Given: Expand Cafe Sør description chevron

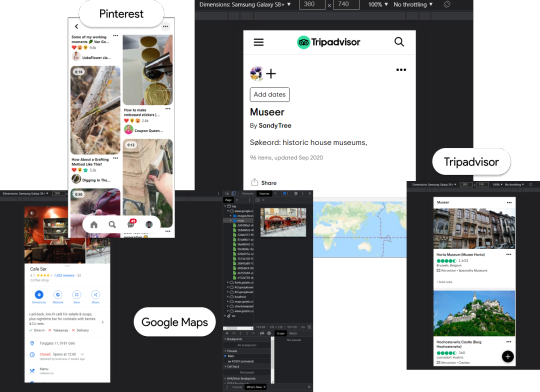Looking at the screenshot, I should pyautogui.click(x=103, y=322).
